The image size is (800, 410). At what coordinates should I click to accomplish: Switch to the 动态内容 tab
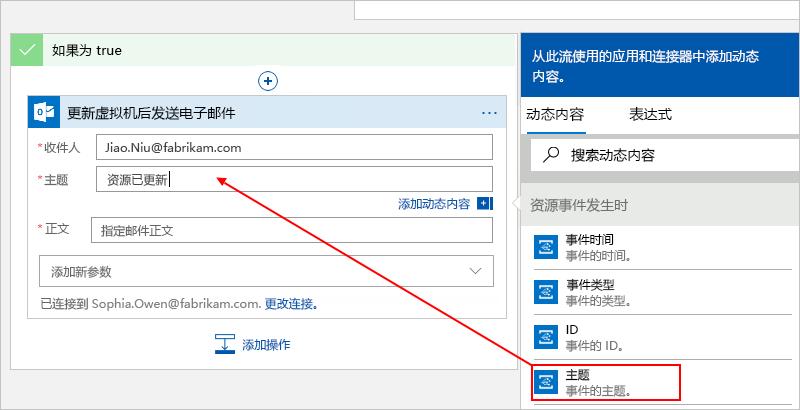coord(555,114)
